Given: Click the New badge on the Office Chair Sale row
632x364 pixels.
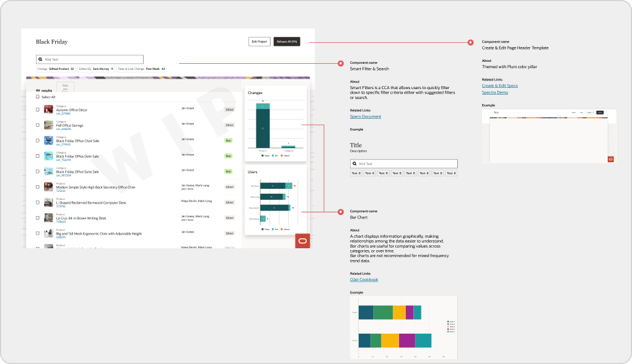Looking at the screenshot, I should 229,141.
